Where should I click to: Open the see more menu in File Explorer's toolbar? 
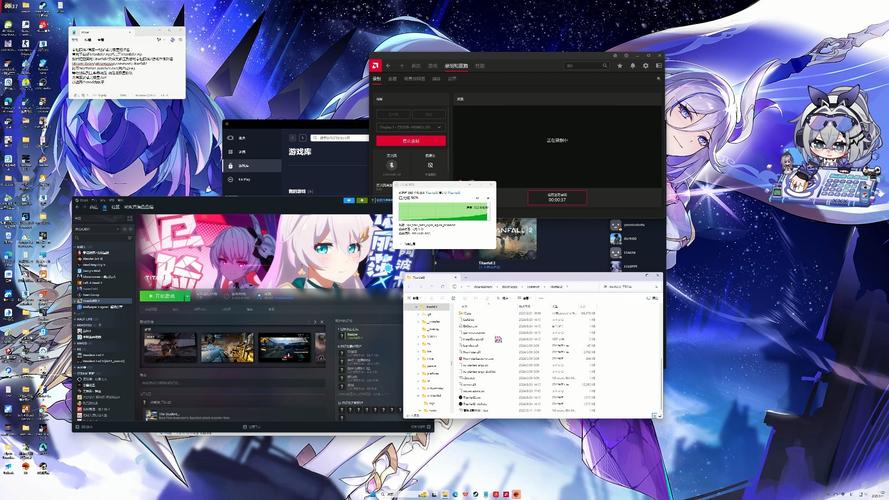(x=541, y=298)
